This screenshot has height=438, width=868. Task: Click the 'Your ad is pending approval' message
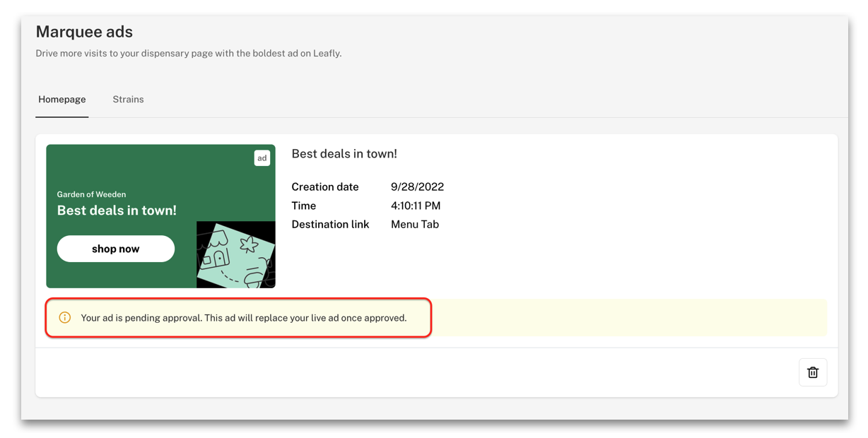[x=244, y=318]
